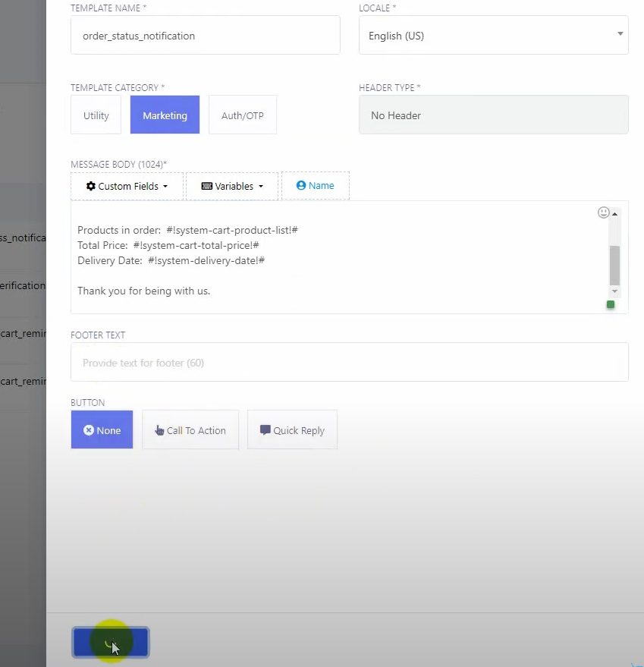This screenshot has width=644, height=667.
Task: Select the Auth/OTP template category
Action: pos(242,115)
